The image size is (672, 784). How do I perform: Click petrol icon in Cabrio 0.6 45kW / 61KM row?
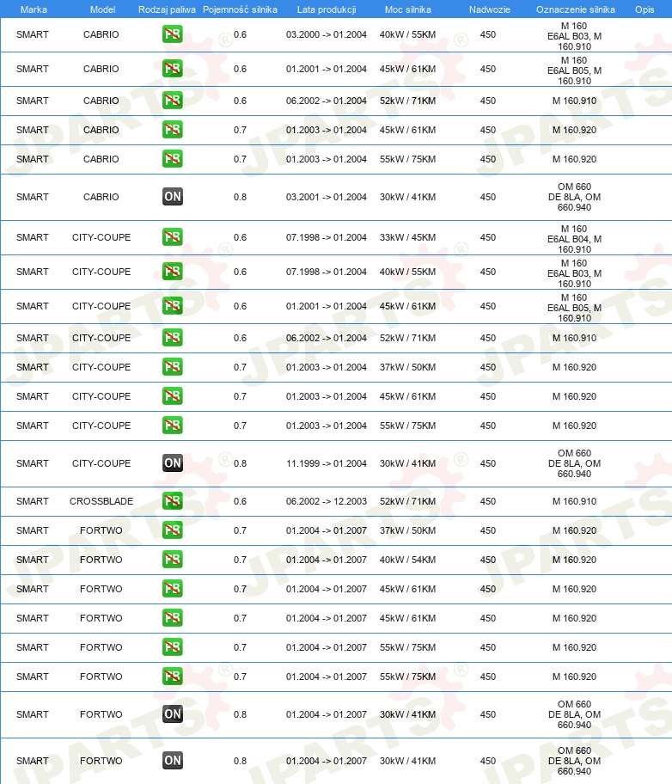pyautogui.click(x=173, y=69)
